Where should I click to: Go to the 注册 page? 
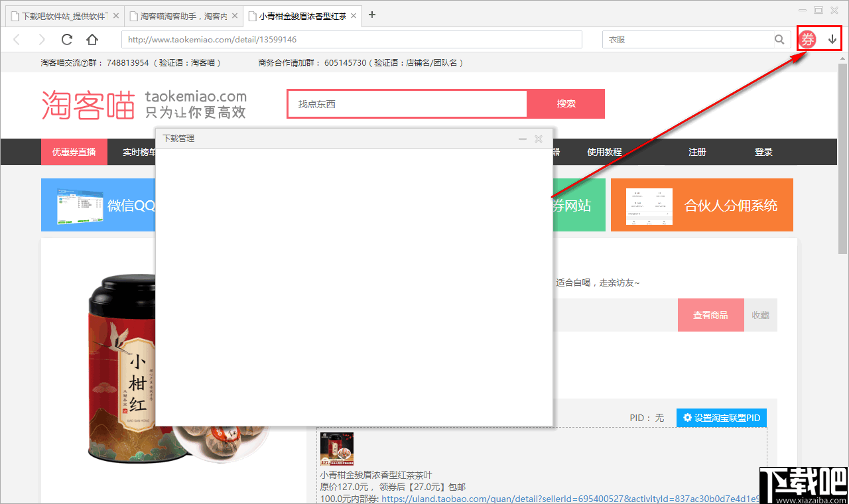[697, 152]
